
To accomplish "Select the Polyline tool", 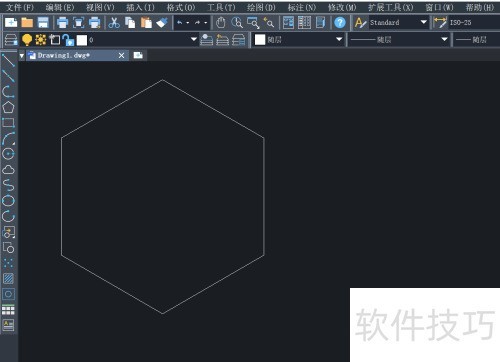I will (8, 92).
